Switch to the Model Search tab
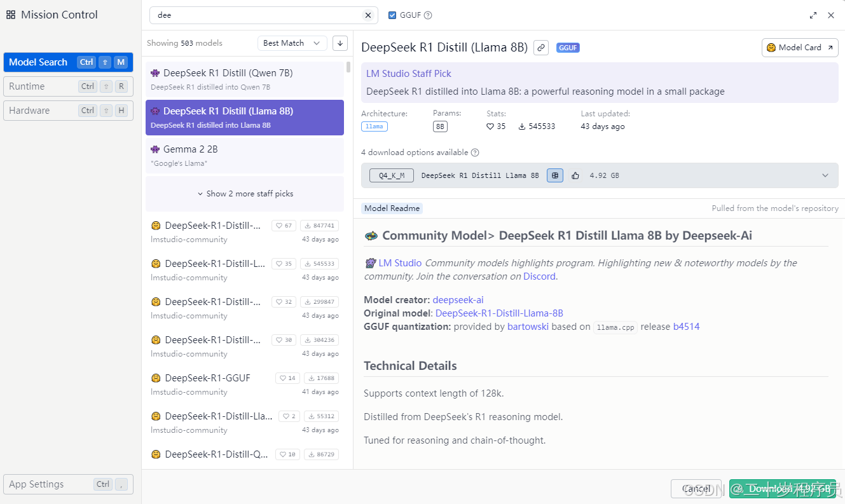845x504 pixels. [68, 62]
